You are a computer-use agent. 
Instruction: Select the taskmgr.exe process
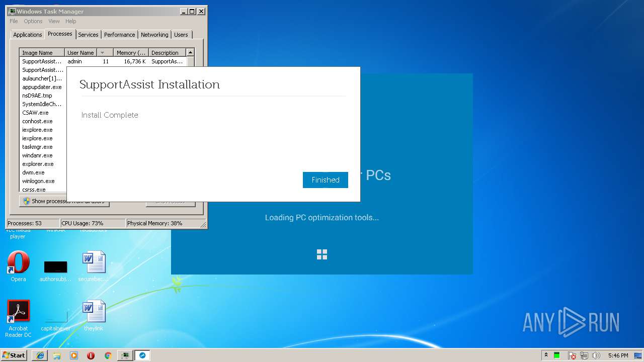(x=43, y=147)
